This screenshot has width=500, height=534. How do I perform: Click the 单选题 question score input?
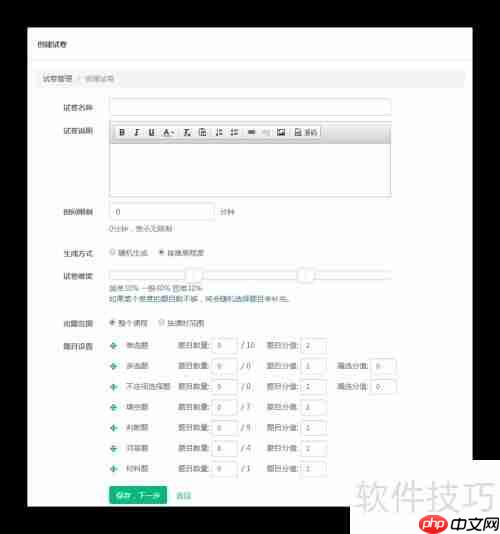314,346
